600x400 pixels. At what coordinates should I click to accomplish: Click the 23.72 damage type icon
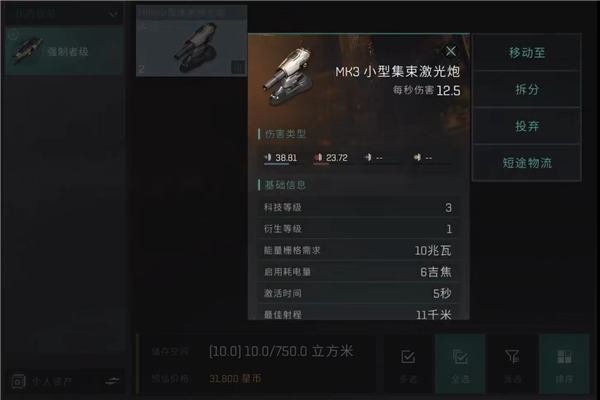(x=318, y=157)
